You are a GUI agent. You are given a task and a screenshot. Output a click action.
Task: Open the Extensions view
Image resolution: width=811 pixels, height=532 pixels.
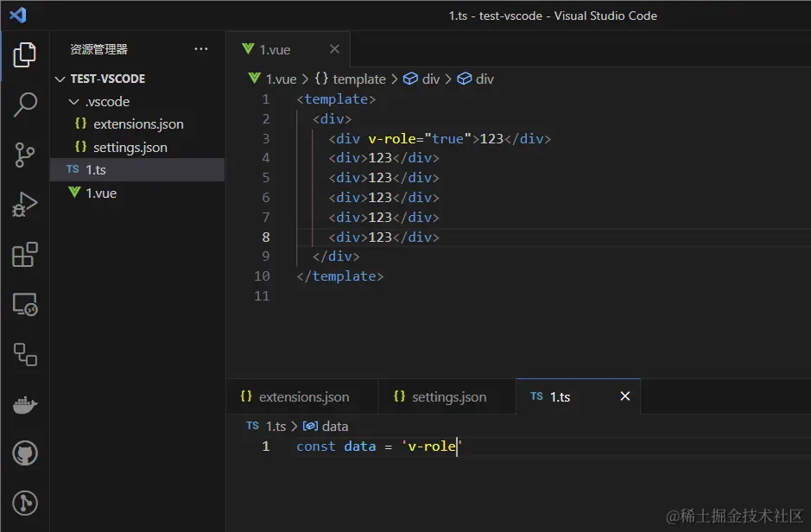pos(25,255)
